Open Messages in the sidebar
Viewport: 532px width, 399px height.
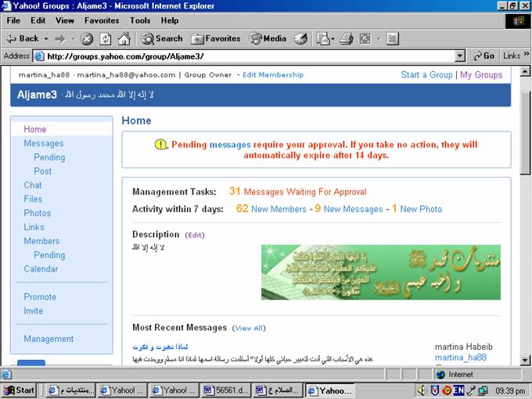[44, 143]
